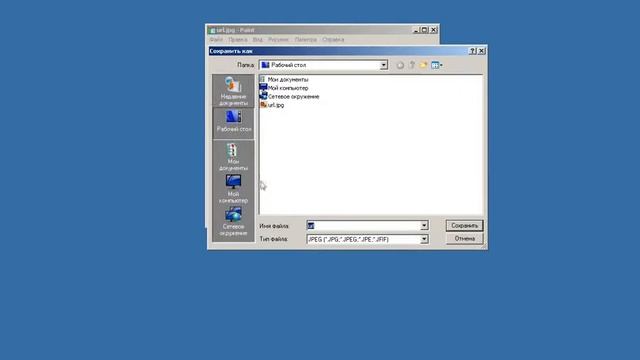This screenshot has height=360, width=640.
Task: Minimize the Paint window
Action: 416,30
